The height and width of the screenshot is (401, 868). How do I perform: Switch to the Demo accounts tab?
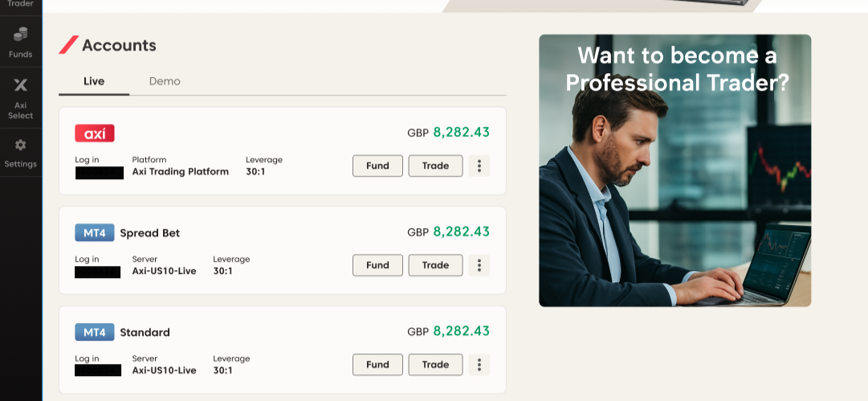[165, 81]
